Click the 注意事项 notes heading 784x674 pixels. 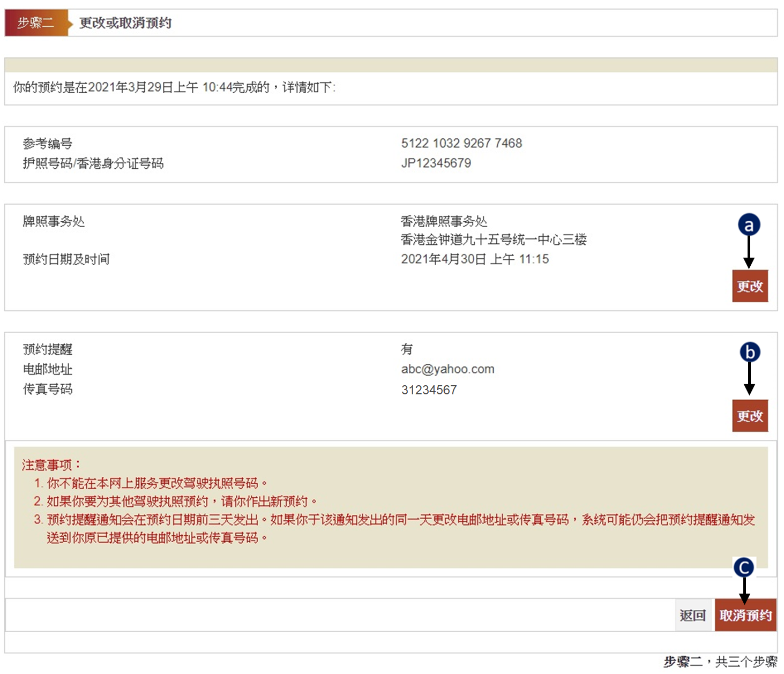click(x=51, y=465)
